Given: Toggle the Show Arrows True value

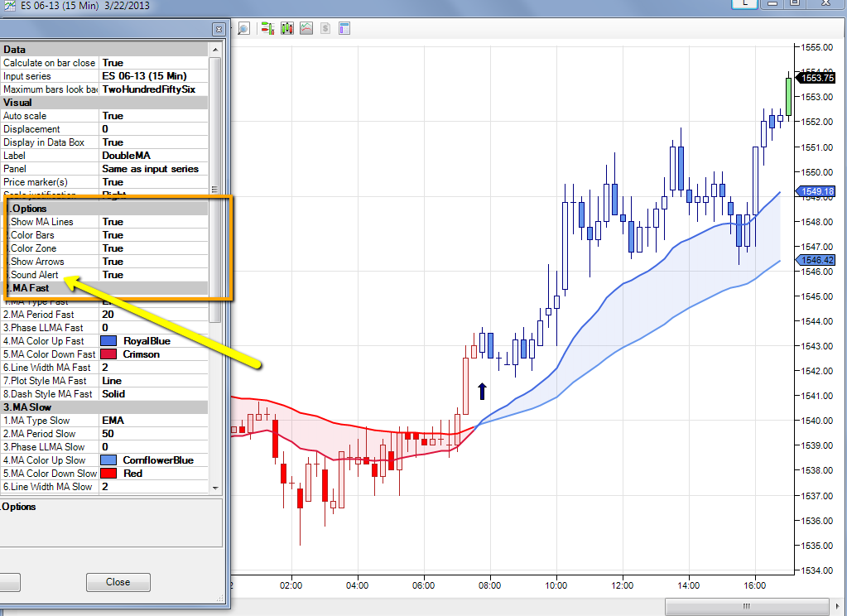Looking at the screenshot, I should pyautogui.click(x=154, y=262).
